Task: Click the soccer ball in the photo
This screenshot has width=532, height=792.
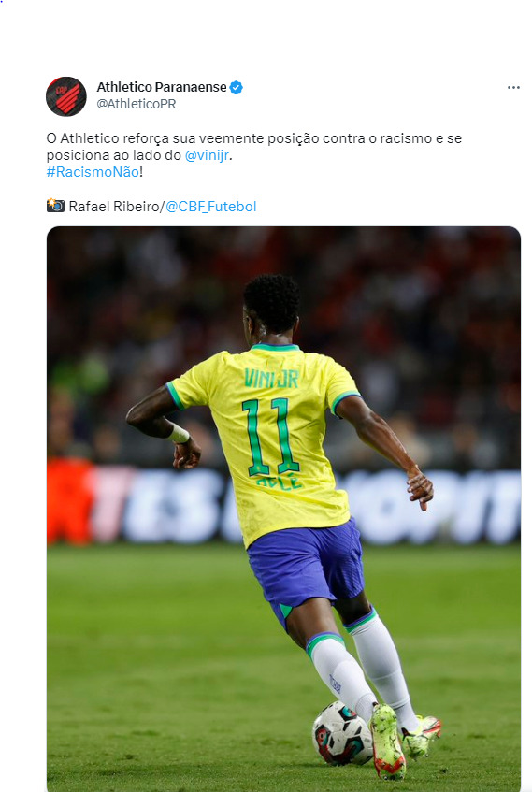Action: pyautogui.click(x=342, y=733)
